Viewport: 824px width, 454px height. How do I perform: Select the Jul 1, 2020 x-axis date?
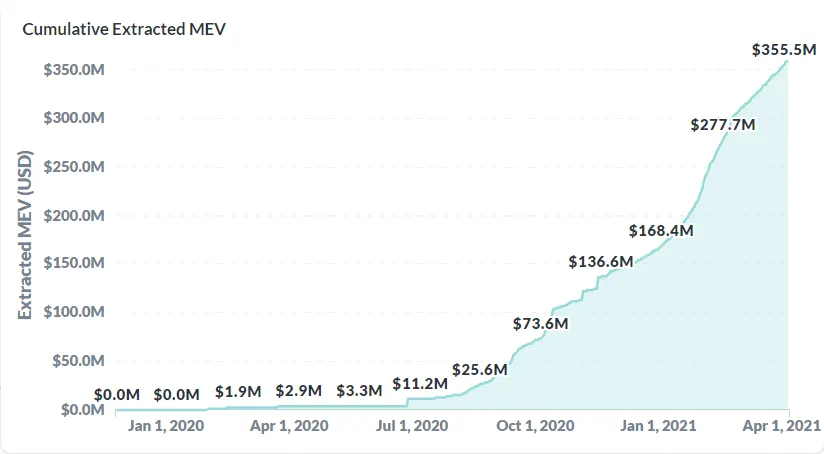pyautogui.click(x=413, y=425)
